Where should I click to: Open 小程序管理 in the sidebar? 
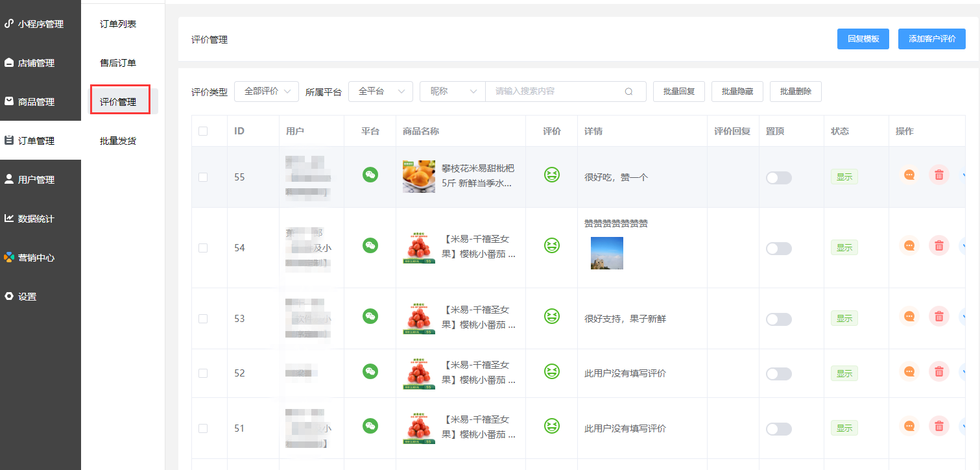pos(40,24)
